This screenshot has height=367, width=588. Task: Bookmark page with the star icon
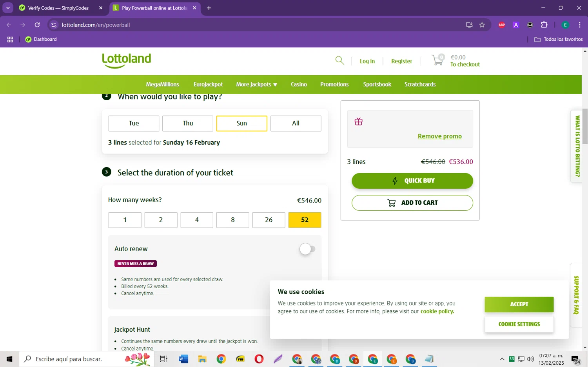(x=482, y=25)
